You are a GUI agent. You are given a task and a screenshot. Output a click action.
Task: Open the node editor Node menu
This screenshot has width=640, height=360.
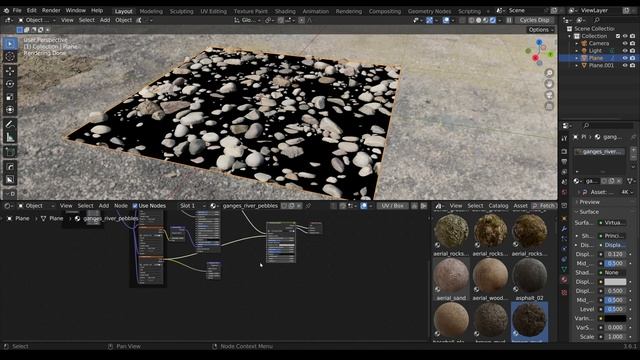pos(121,206)
